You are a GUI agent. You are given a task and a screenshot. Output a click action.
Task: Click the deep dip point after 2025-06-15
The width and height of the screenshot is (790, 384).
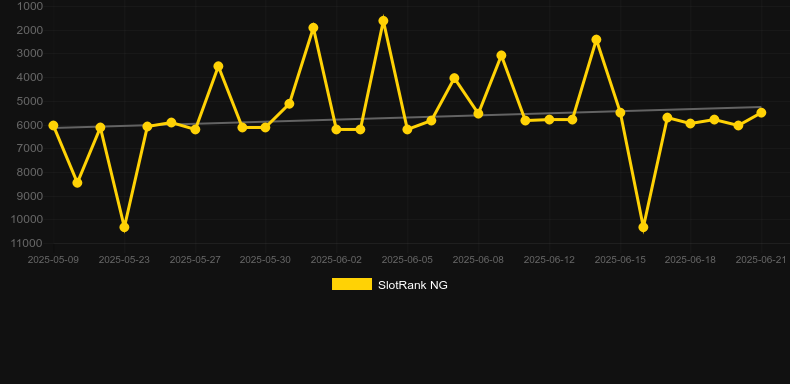(643, 227)
